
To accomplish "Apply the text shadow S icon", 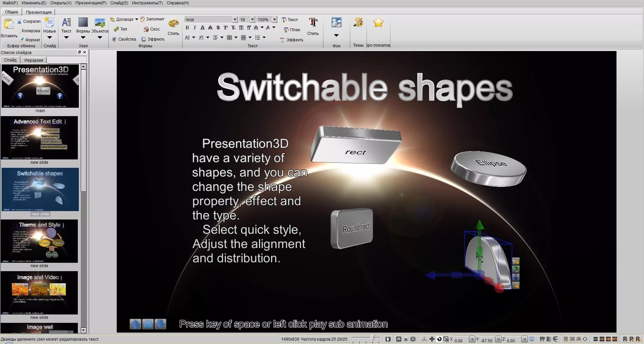I will [218, 28].
